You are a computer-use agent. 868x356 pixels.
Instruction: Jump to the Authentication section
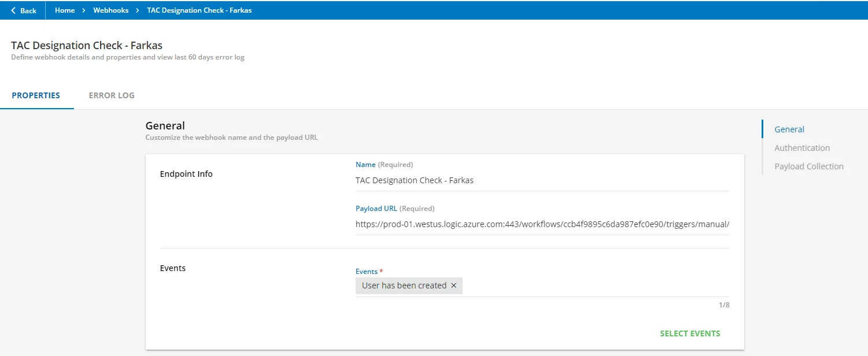click(802, 148)
